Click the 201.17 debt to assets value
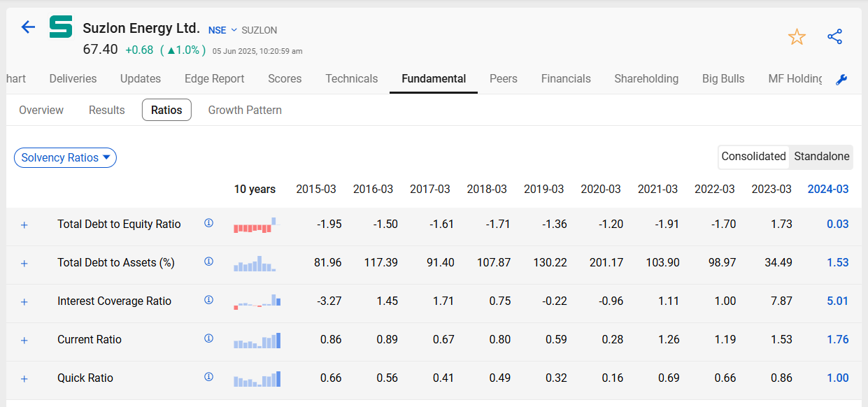This screenshot has width=868, height=407. tap(606, 263)
